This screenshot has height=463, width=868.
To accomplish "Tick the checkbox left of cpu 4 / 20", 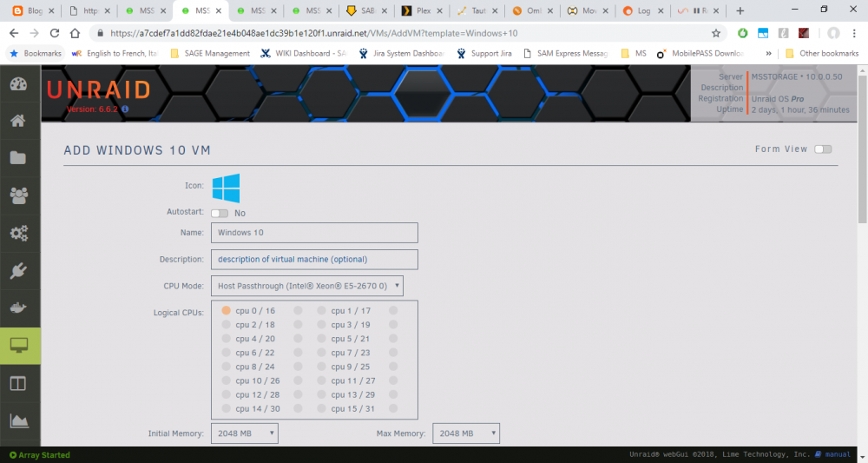I will 226,338.
